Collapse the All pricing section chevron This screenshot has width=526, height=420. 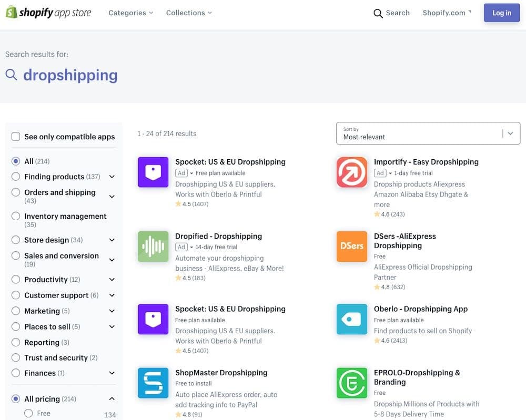click(x=112, y=399)
